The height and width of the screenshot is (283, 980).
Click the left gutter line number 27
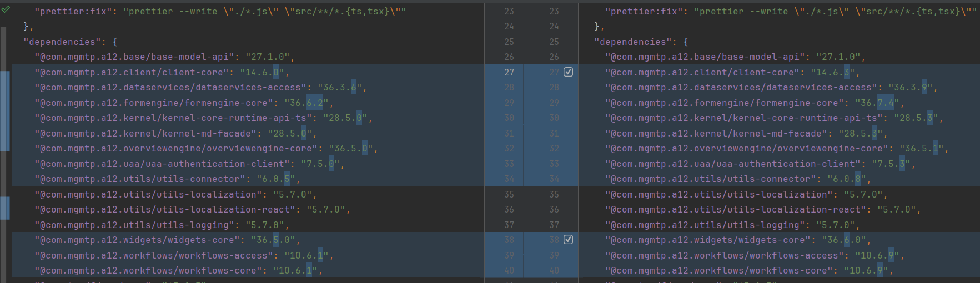[509, 72]
